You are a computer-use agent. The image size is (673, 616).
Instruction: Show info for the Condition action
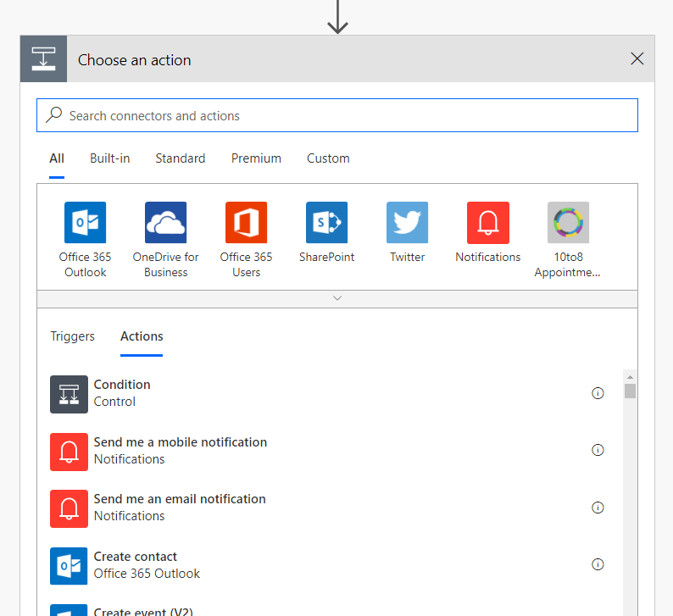click(x=598, y=393)
